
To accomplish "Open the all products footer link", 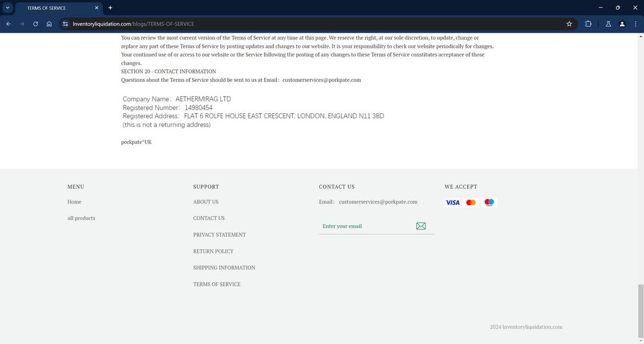I will pyautogui.click(x=81, y=218).
